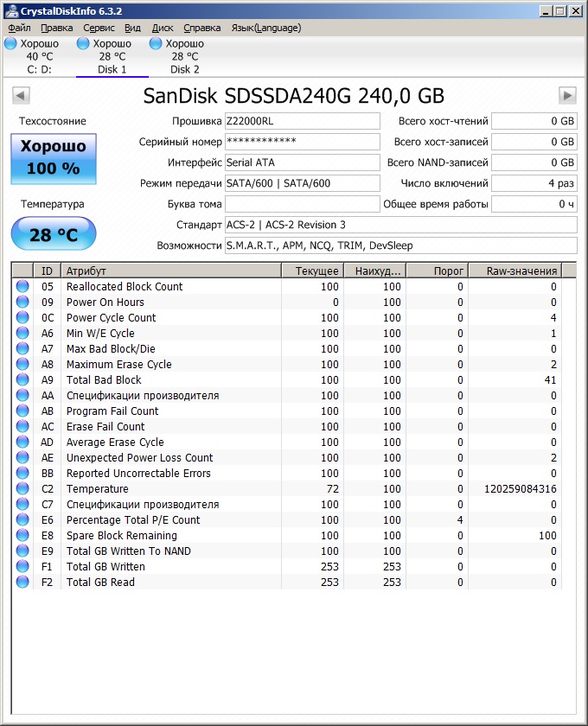This screenshot has width=588, height=726.
Task: Click status icon for Reallocated Block Count
Action: (x=22, y=287)
